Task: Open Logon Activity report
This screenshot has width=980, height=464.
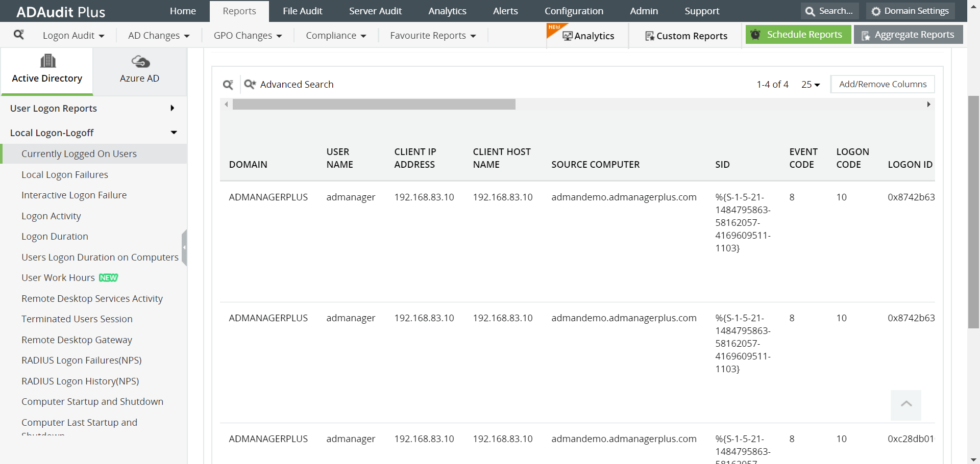Action: tap(51, 216)
